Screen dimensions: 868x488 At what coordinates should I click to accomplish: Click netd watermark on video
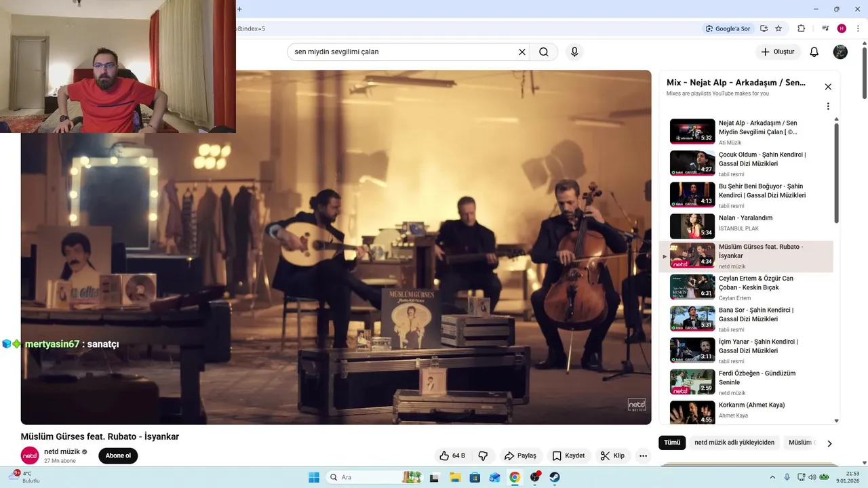pyautogui.click(x=637, y=405)
